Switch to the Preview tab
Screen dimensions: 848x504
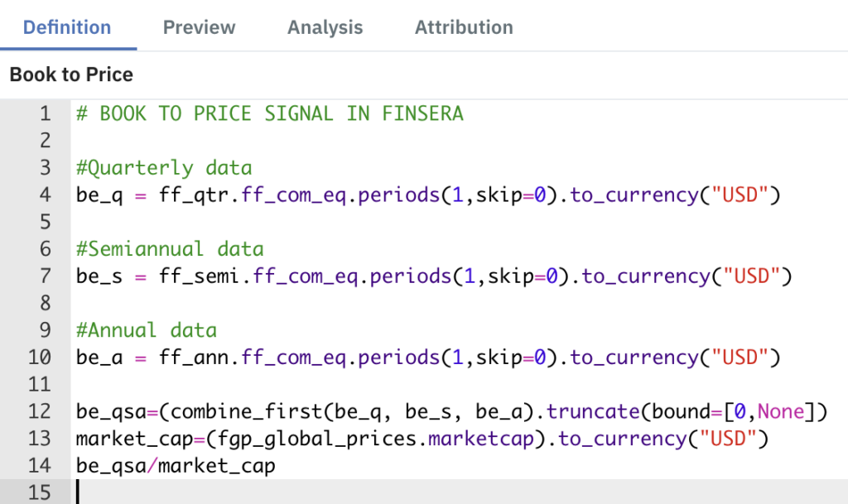tap(199, 27)
